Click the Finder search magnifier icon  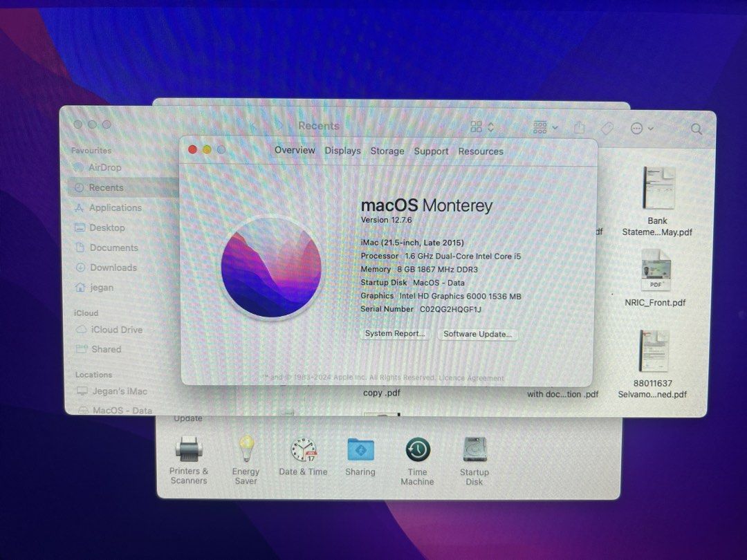696,129
